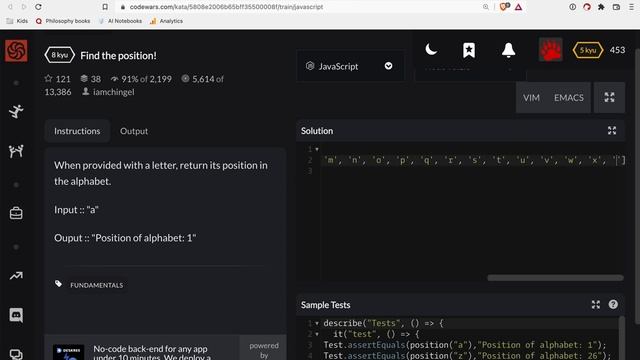Open the briefcase icon in the sidebar
Screen dimensions: 640x360
pos(16,213)
